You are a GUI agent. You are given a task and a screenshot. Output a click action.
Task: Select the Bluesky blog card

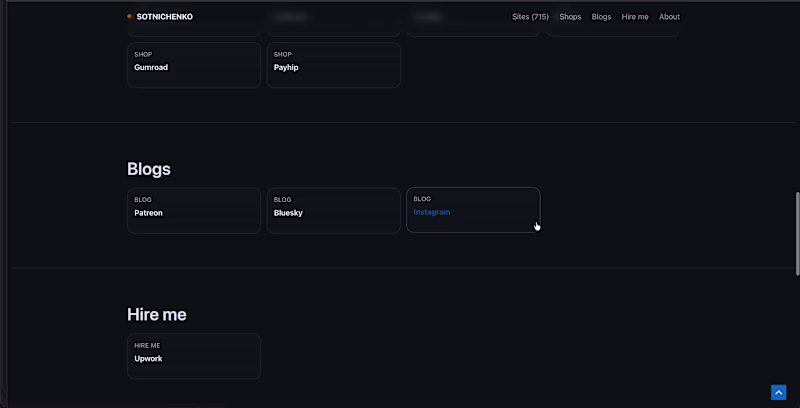[334, 211]
